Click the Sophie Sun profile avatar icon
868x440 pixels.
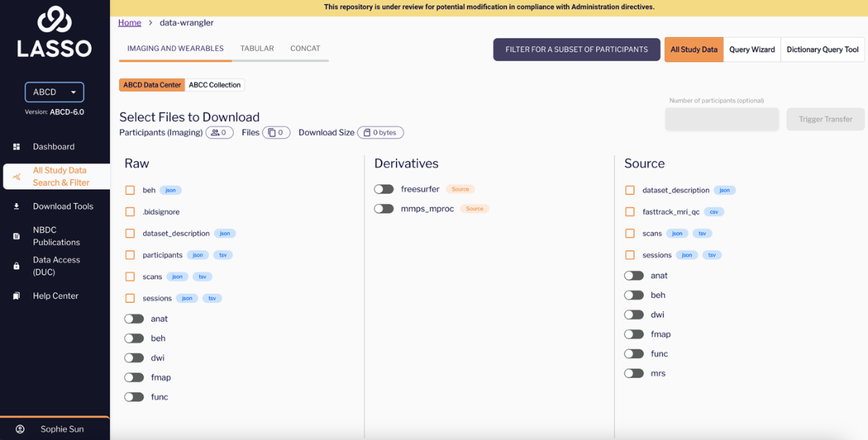pos(20,430)
